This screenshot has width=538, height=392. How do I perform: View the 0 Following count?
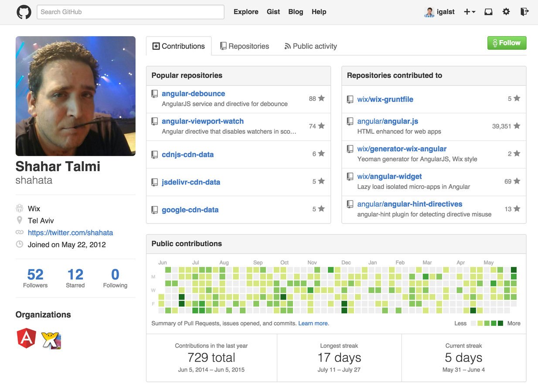115,278
